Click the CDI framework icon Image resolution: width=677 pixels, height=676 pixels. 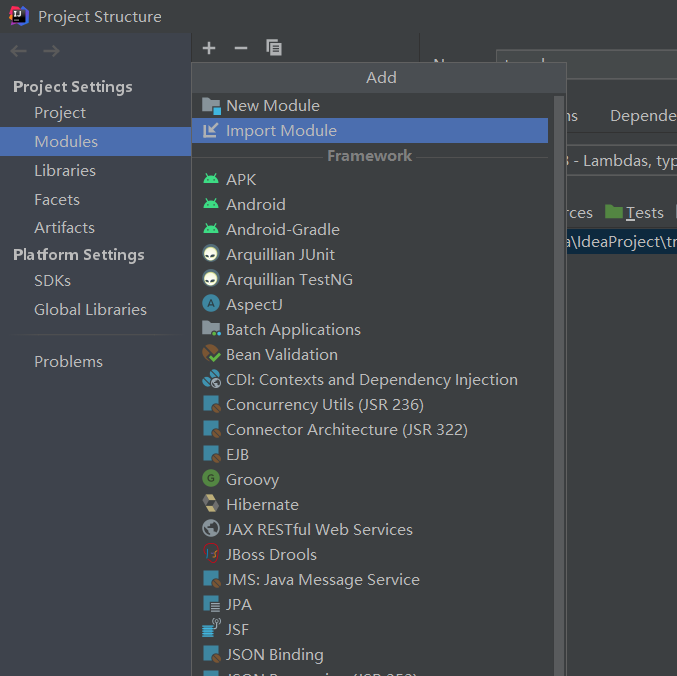[211, 379]
